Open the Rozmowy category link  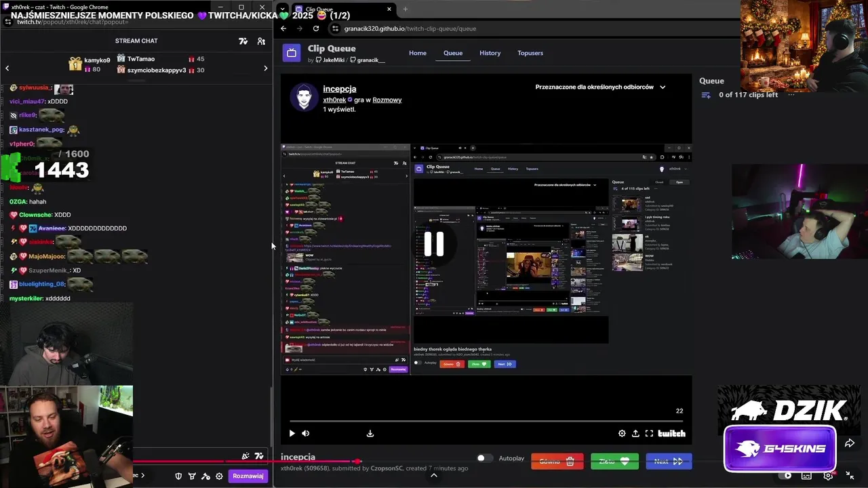click(387, 100)
